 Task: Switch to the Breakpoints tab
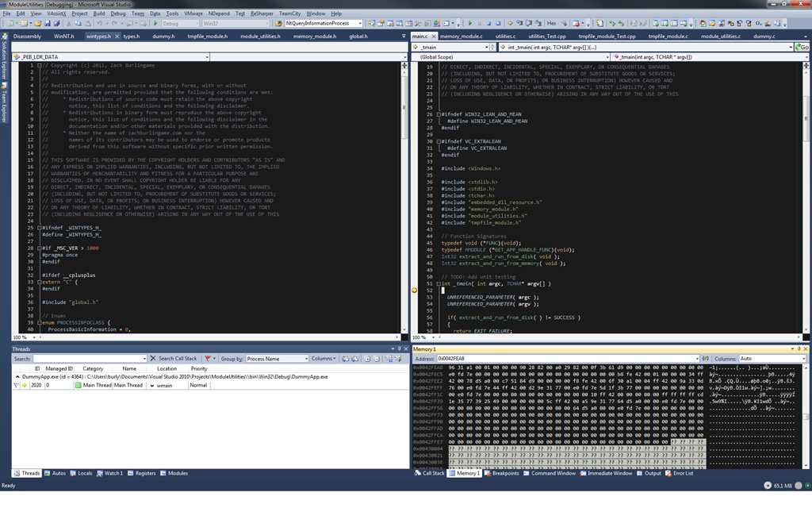pos(502,473)
